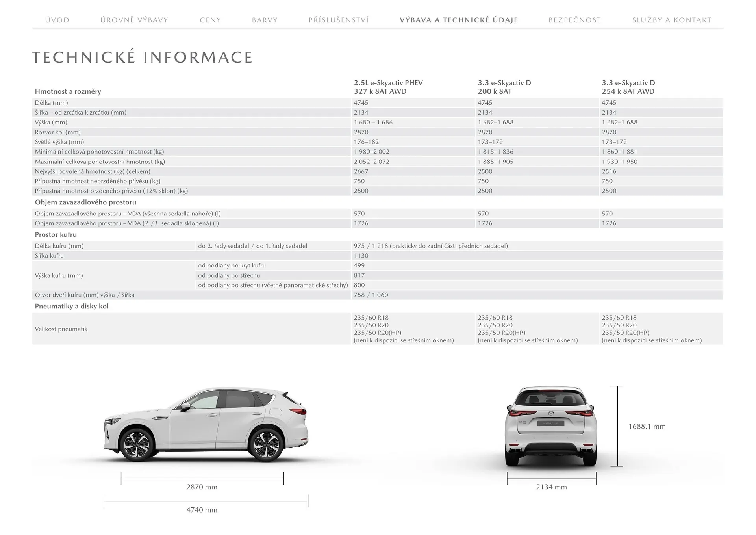
Task: Switch to ÚROVNĚ VÝBAVY tab
Action: [134, 20]
